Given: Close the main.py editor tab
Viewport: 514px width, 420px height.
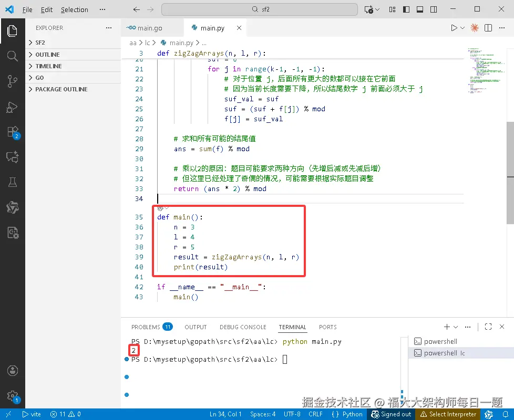Looking at the screenshot, I should point(239,28).
